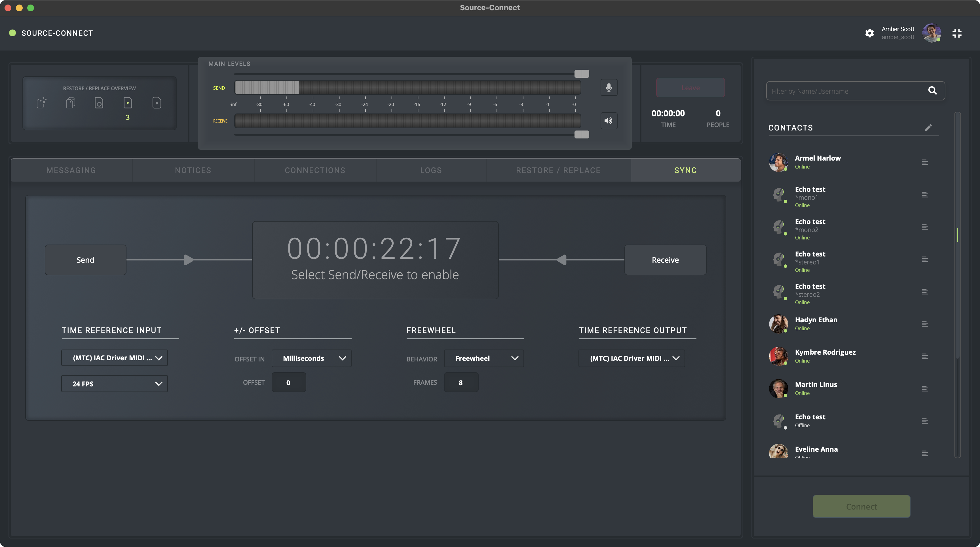Expand the 24 FPS frame rate dropdown
The width and height of the screenshot is (980, 547).
pyautogui.click(x=115, y=384)
